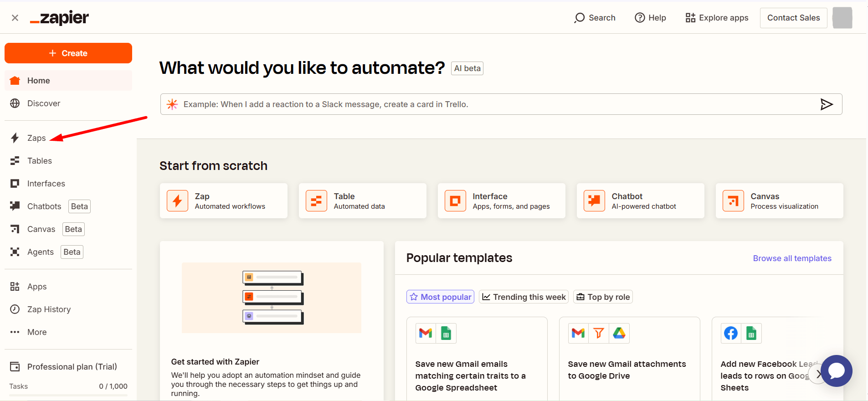Image resolution: width=868 pixels, height=401 pixels.
Task: Click the AI automation prompt field
Action: tap(501, 104)
